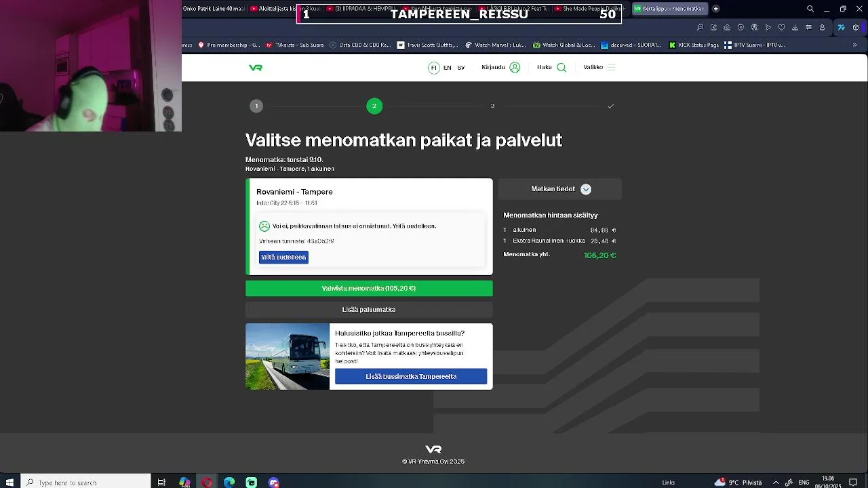The width and height of the screenshot is (868, 488).
Task: Select FI language option
Action: 434,68
